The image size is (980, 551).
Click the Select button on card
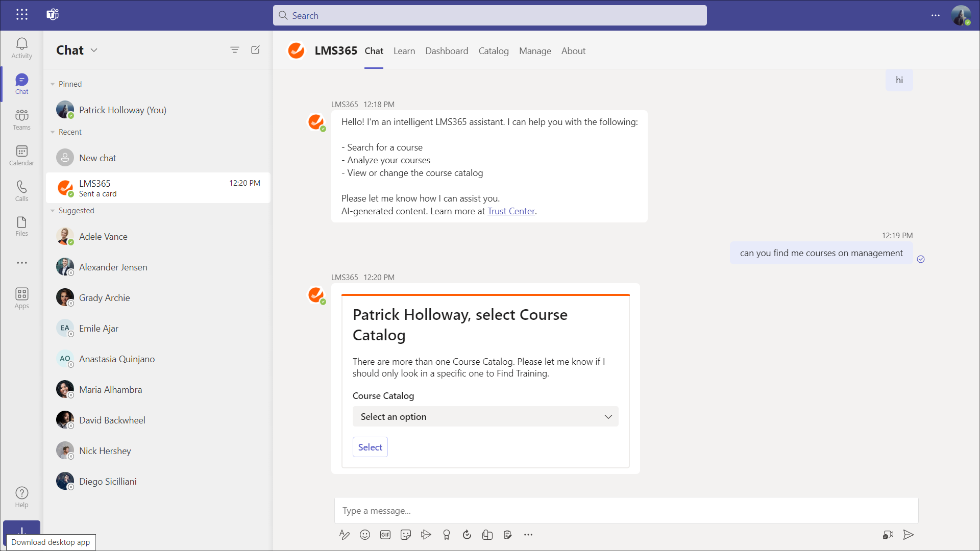[370, 447]
